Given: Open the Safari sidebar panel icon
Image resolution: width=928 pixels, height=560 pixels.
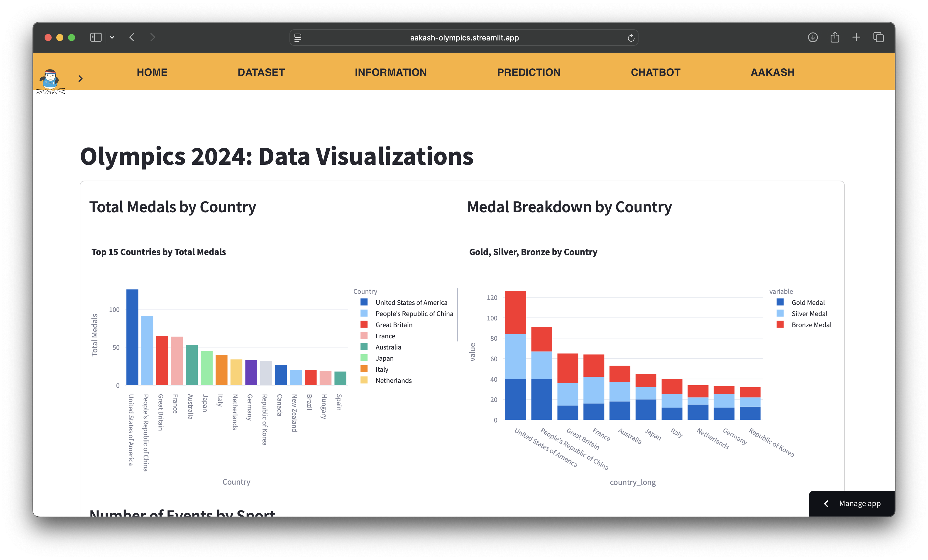Looking at the screenshot, I should [x=96, y=37].
